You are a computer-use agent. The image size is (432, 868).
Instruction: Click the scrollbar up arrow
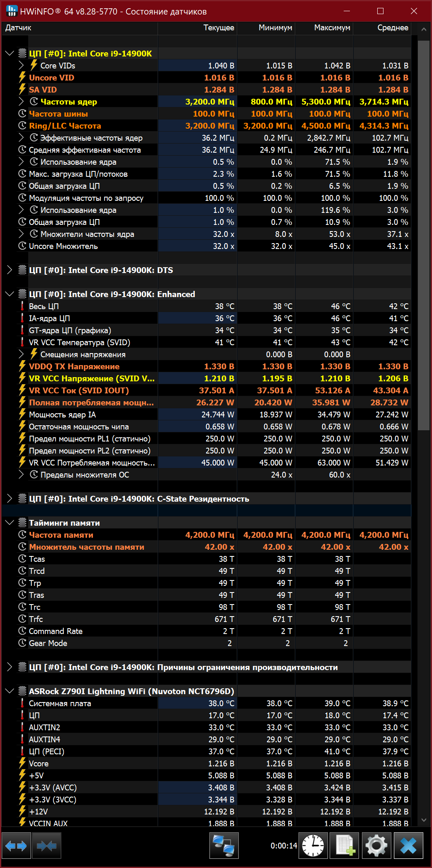pyautogui.click(x=424, y=29)
